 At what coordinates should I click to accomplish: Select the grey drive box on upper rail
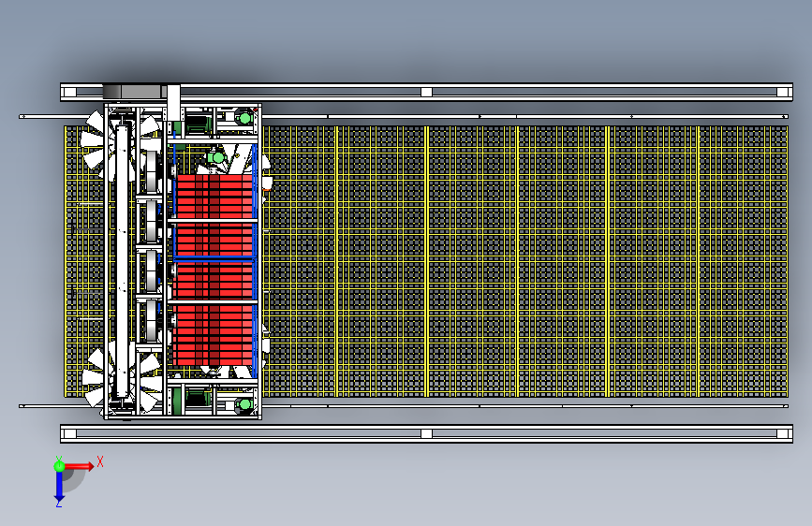click(134, 92)
